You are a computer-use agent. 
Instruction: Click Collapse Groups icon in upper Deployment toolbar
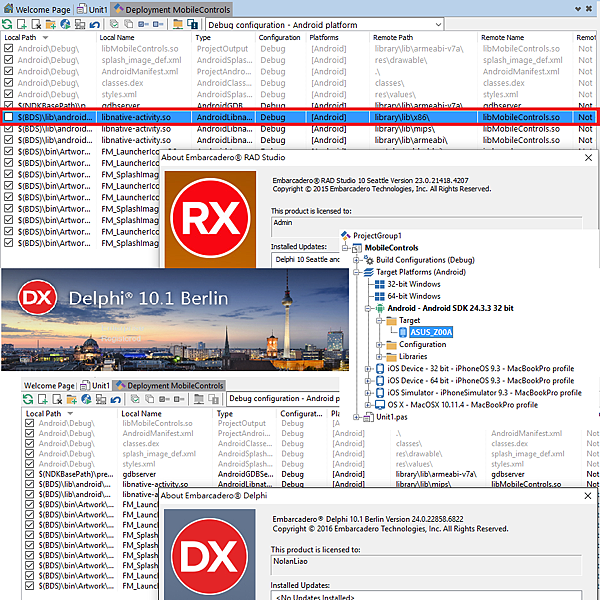pos(158,24)
